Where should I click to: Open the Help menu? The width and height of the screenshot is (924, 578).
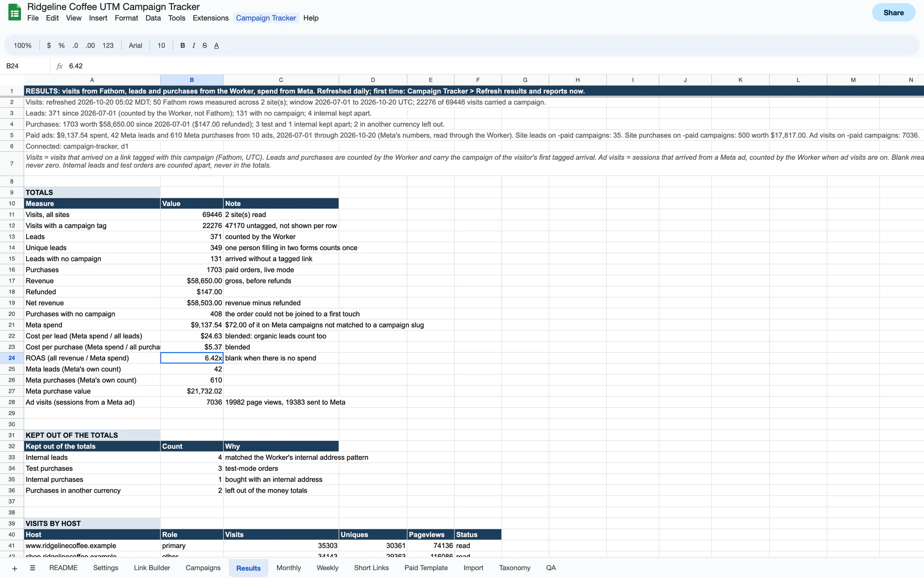[311, 18]
